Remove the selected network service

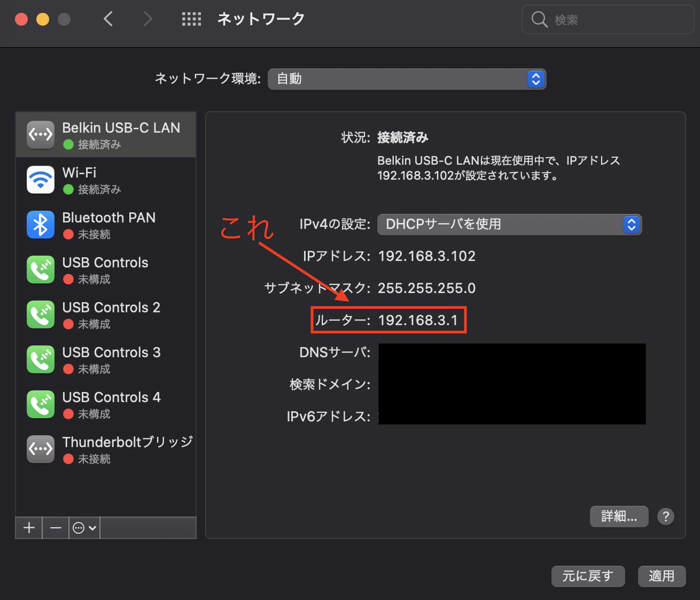click(56, 528)
